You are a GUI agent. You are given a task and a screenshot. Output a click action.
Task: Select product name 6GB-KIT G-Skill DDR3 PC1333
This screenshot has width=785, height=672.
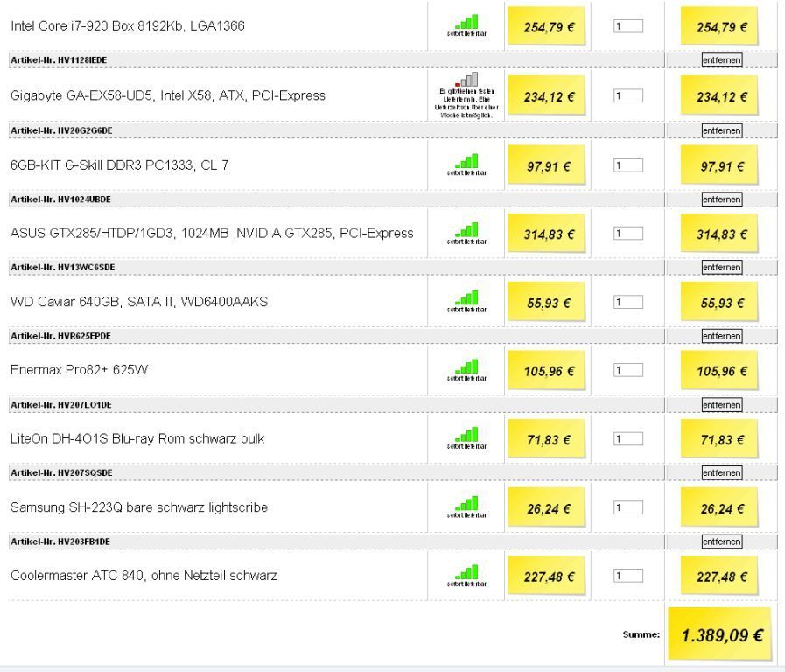click(x=119, y=165)
